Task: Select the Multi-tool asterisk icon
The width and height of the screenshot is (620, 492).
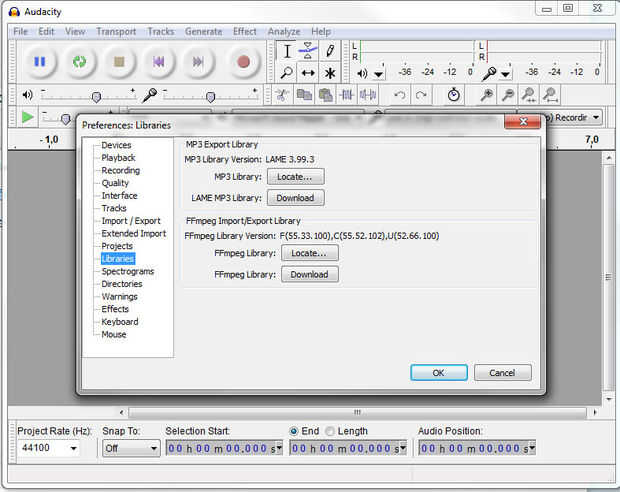Action: click(x=329, y=73)
